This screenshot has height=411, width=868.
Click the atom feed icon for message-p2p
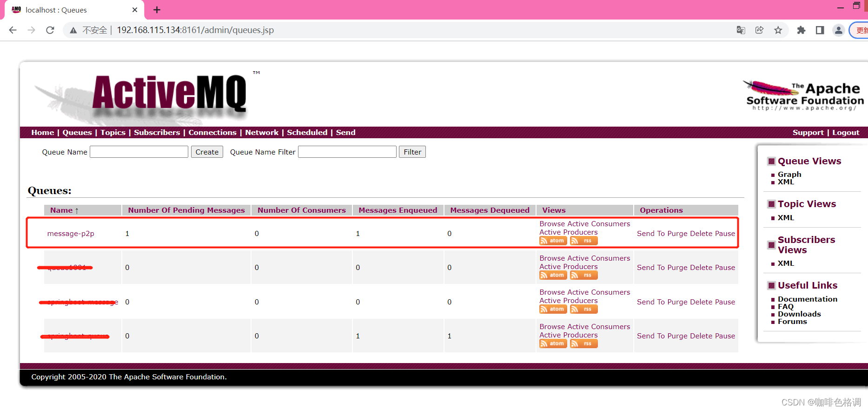click(x=553, y=241)
